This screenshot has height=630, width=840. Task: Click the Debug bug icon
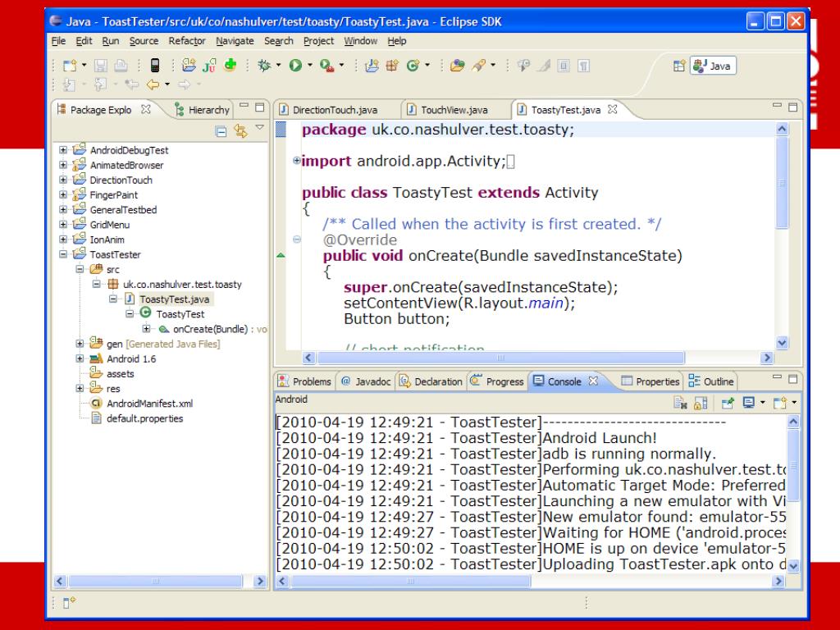pos(264,66)
